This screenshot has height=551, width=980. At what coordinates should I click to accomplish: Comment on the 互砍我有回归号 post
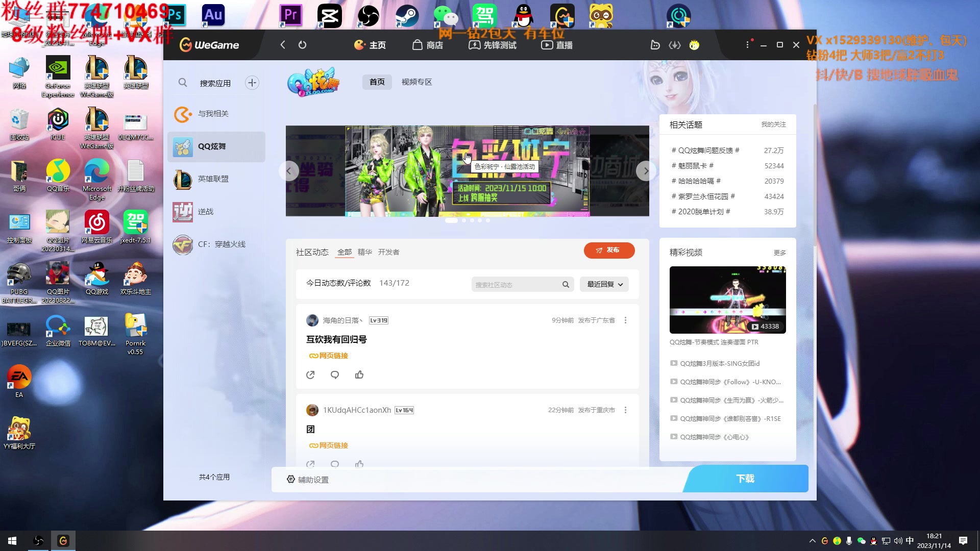point(335,375)
